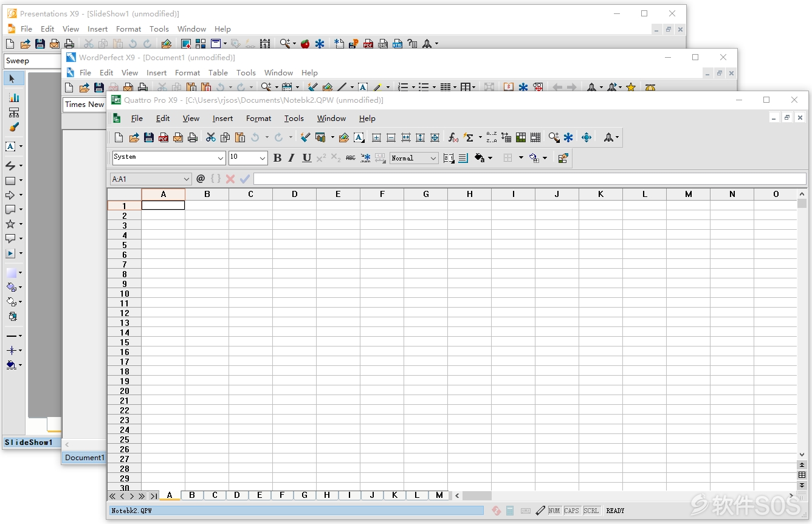This screenshot has height=524, width=812.
Task: Expand the QuickSum dropdown arrow
Action: coord(480,138)
